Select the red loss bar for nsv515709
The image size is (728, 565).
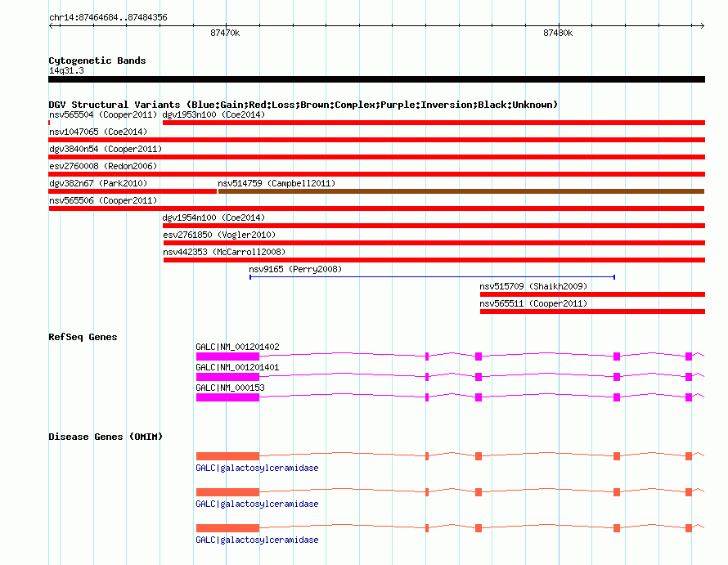(x=592, y=294)
